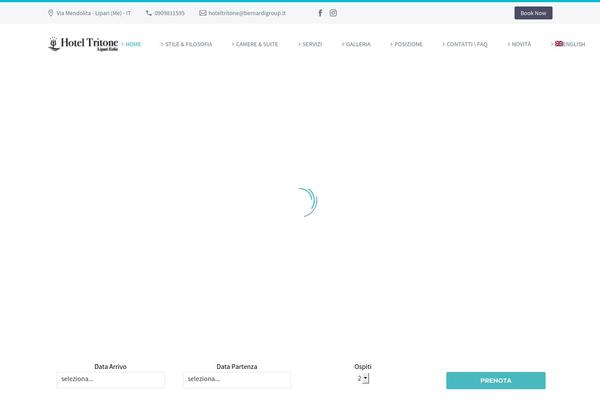Click the location pin icon
This screenshot has height=400, width=600.
(x=51, y=13)
